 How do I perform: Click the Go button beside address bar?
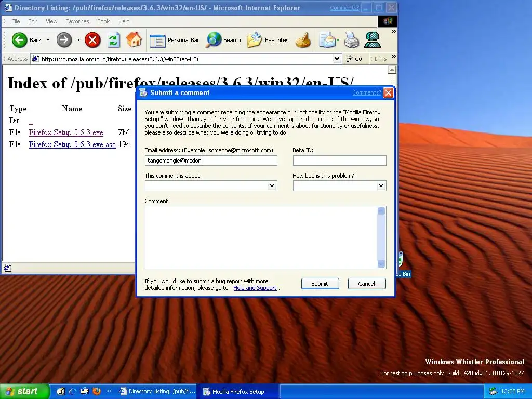coord(354,59)
